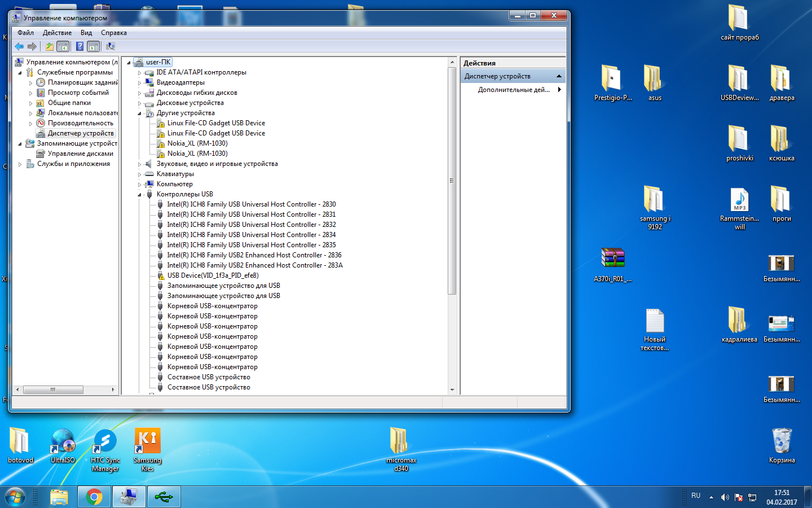This screenshot has height=508, width=812.
Task: Open Дополнительные действия in Actions pane
Action: [513, 90]
